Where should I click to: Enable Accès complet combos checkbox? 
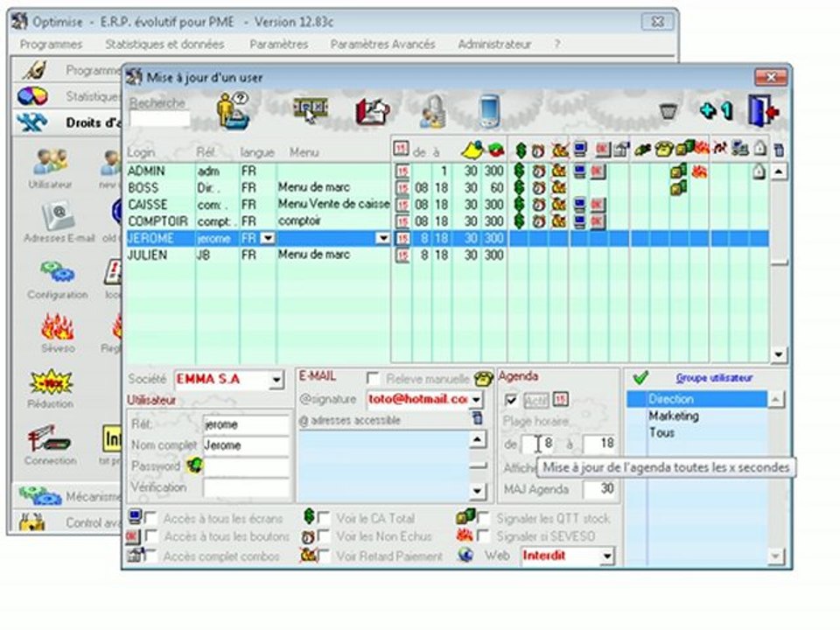click(x=151, y=556)
